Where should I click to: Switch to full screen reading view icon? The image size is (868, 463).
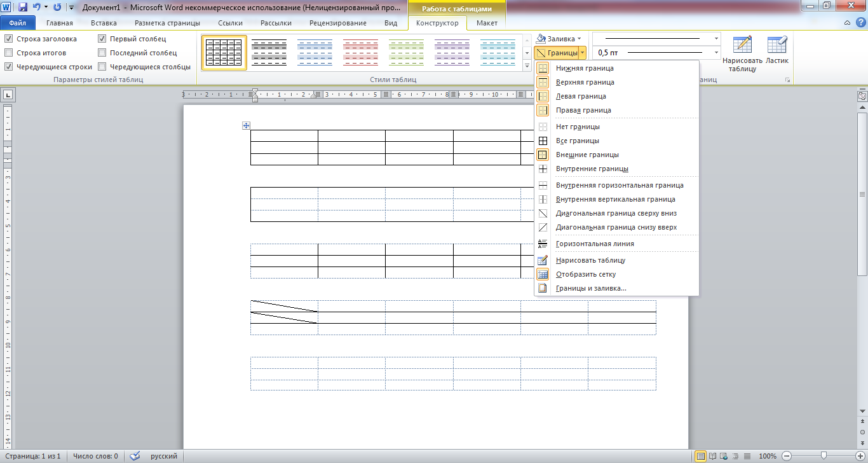coord(712,456)
